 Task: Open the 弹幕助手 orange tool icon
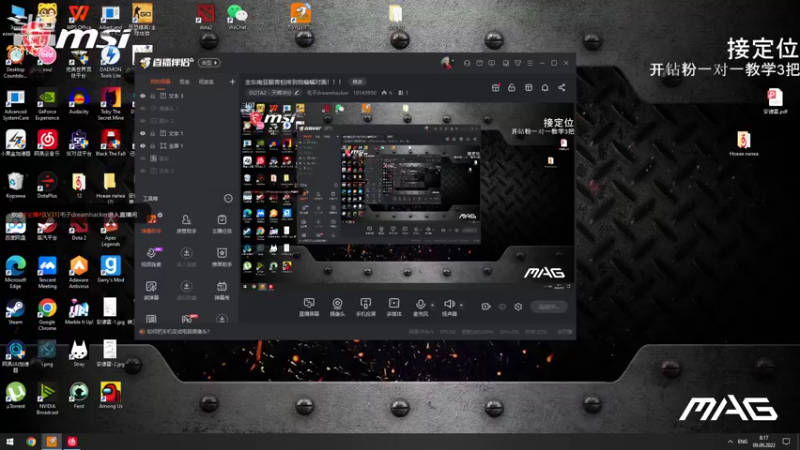151,223
